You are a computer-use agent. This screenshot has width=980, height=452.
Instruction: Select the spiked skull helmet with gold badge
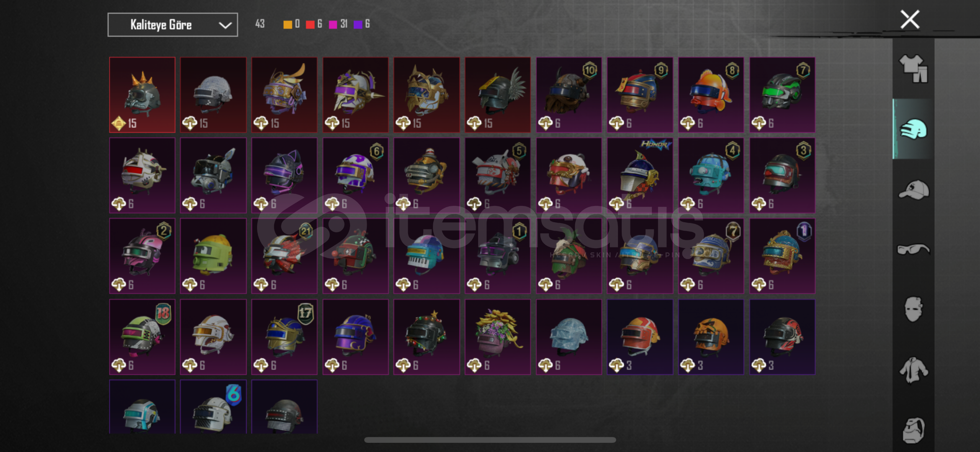[x=142, y=95]
